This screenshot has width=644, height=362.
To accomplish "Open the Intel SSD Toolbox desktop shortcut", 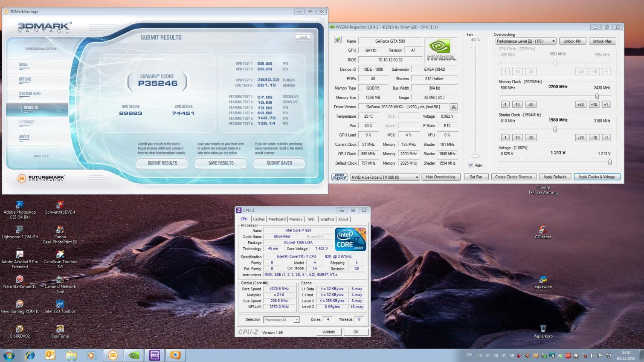I will click(x=60, y=307).
